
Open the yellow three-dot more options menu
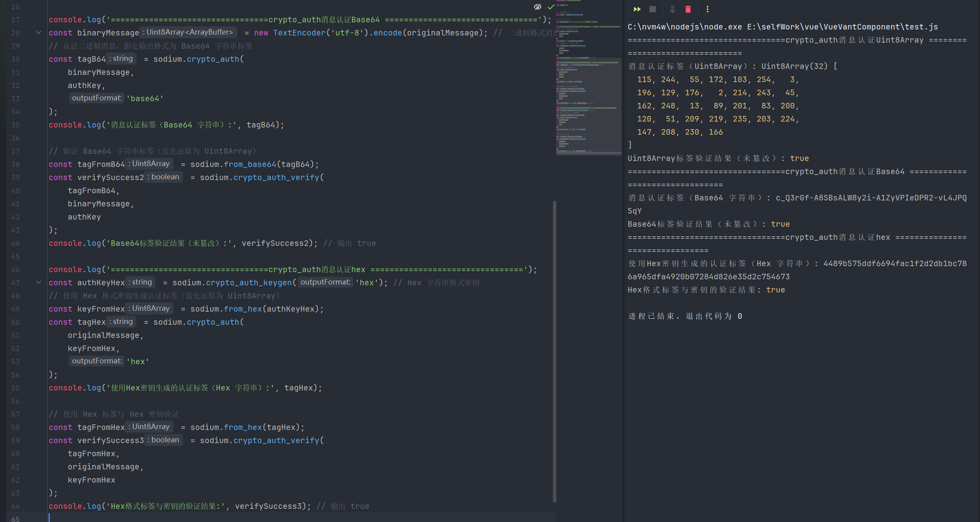point(707,9)
